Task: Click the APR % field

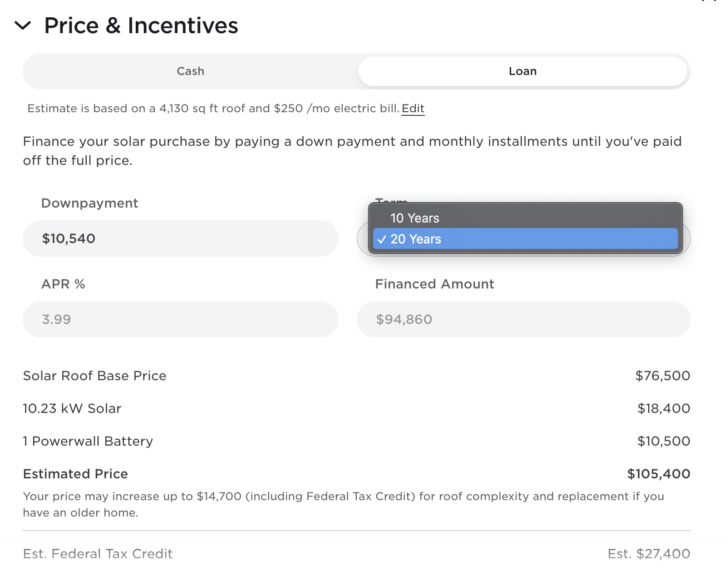Action: coord(181,319)
